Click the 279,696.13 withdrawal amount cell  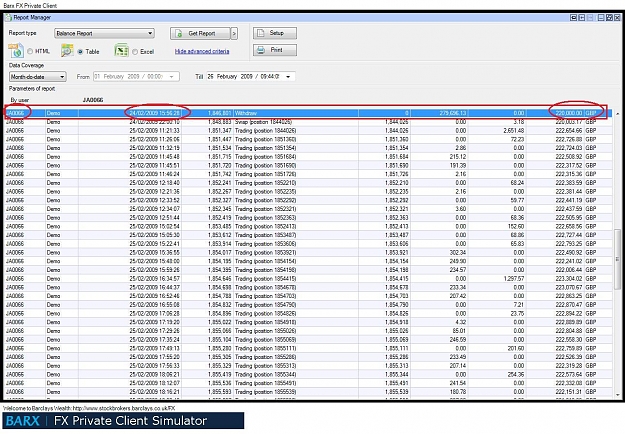453,113
